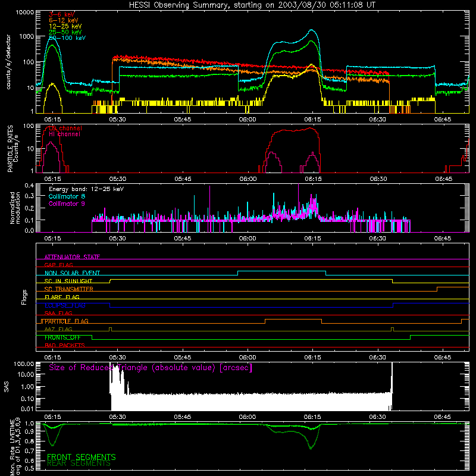The width and height of the screenshot is (476, 476).
Task: Click the ATTENUATOR STATE flag label
Action: pos(72,257)
